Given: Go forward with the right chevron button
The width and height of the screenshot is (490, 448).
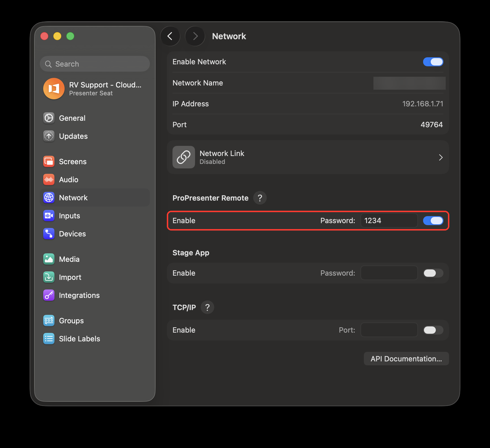Looking at the screenshot, I should pos(195,36).
